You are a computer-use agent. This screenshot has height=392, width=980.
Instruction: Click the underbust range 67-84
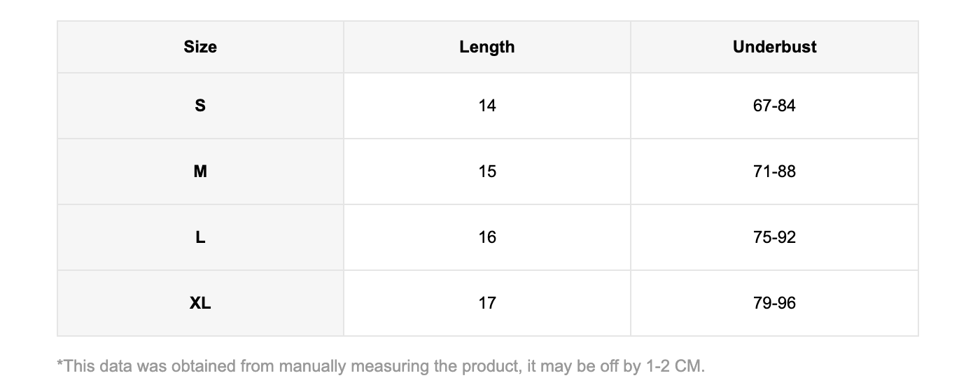(x=774, y=106)
